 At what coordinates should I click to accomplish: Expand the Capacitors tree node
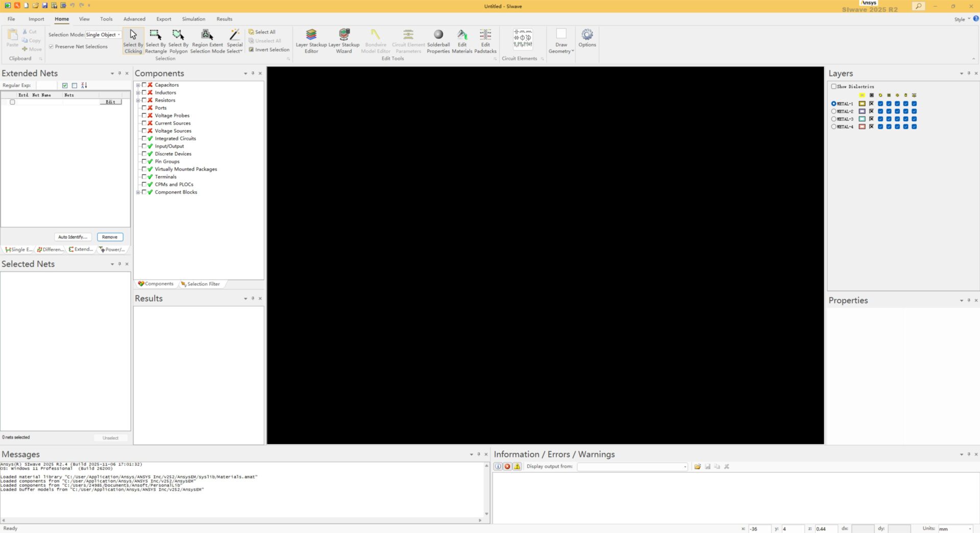pos(138,85)
